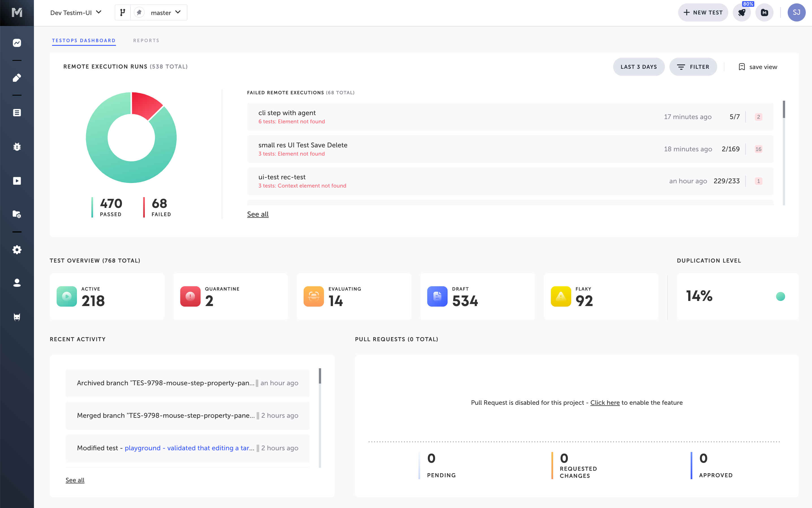The image size is (812, 508).
Task: Open the Flaky tests card
Action: pyautogui.click(x=601, y=296)
